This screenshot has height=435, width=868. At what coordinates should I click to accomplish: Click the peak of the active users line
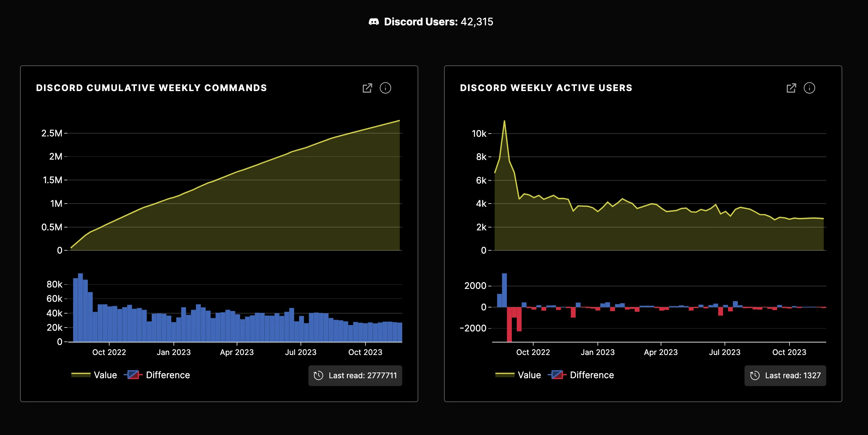click(x=504, y=121)
